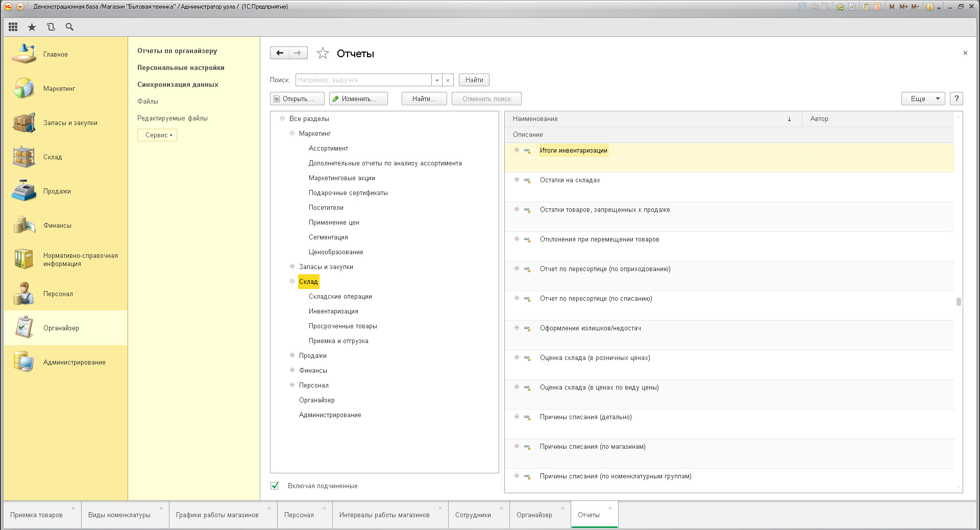Screen dimensions: 980x530
Task: Open the Сервис submenu
Action: tap(157, 135)
